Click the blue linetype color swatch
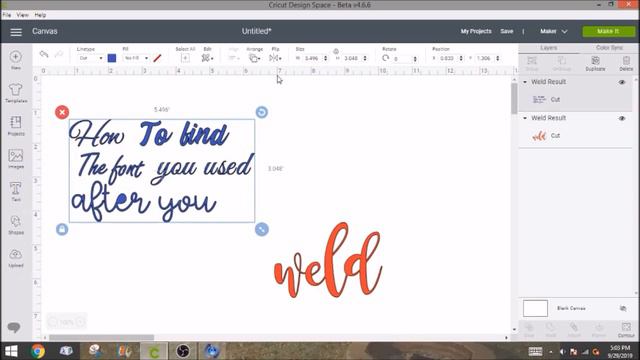Image resolution: width=640 pixels, height=360 pixels. click(x=112, y=58)
